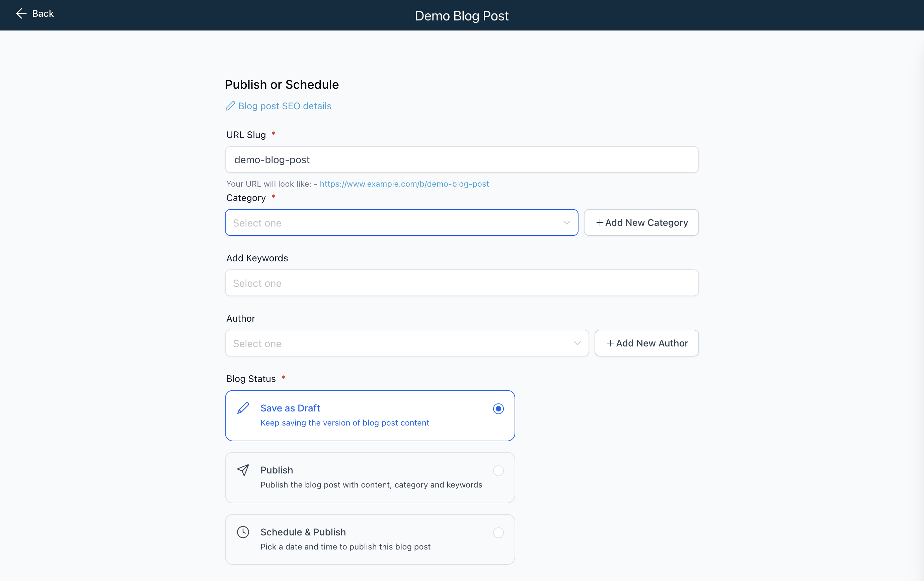
Task: Select the Publish radio button
Action: click(498, 471)
